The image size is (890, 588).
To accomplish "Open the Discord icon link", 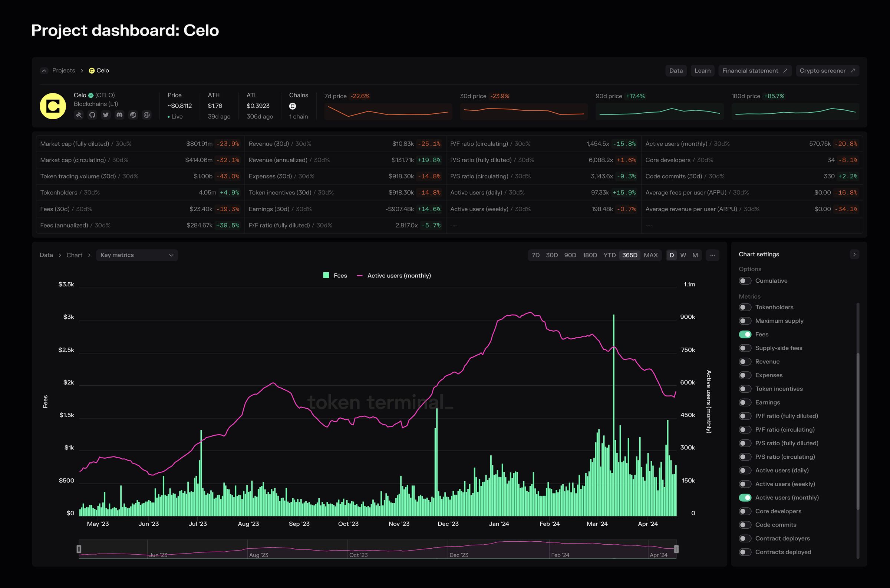I will (119, 115).
